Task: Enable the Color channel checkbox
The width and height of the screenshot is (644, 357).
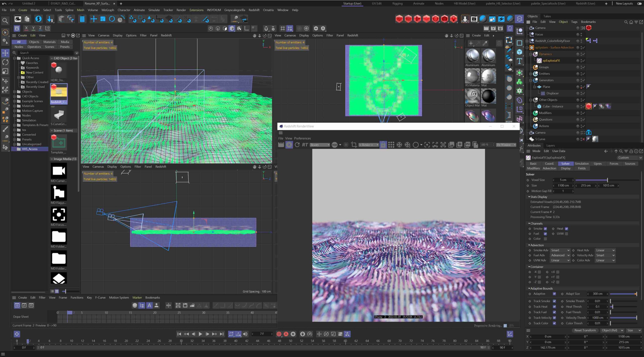Action: (545, 239)
